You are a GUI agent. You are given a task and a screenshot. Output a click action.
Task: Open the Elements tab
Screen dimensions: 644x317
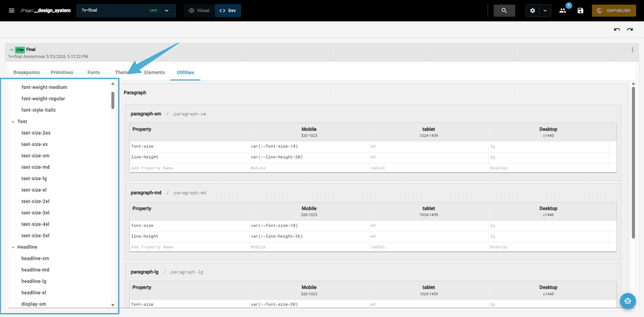coord(154,72)
